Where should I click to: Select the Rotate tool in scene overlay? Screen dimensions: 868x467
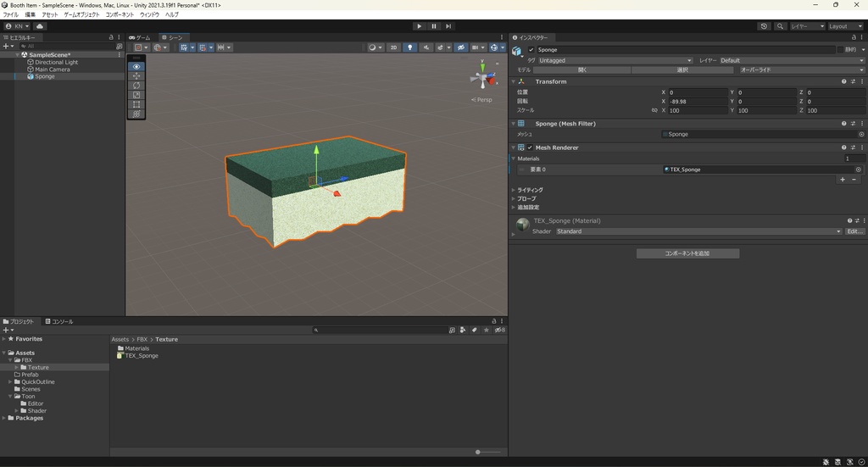136,86
